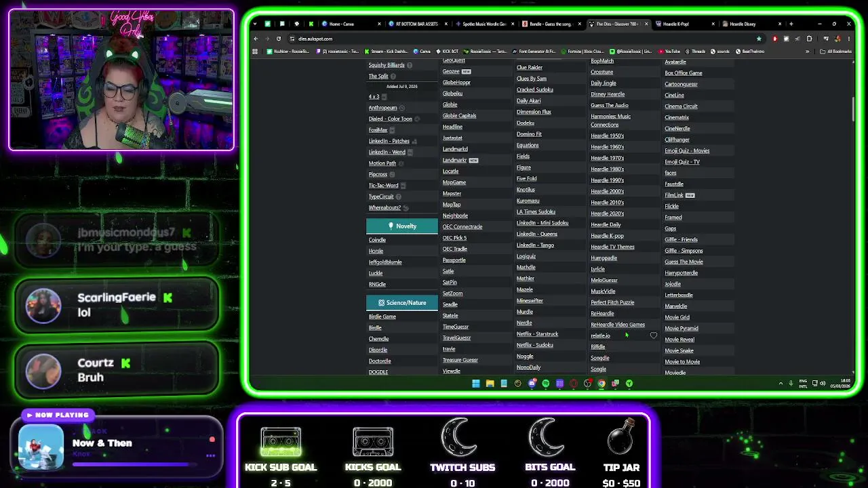Open a new browser tab
Screen dimensions: 868x488
tap(791, 24)
